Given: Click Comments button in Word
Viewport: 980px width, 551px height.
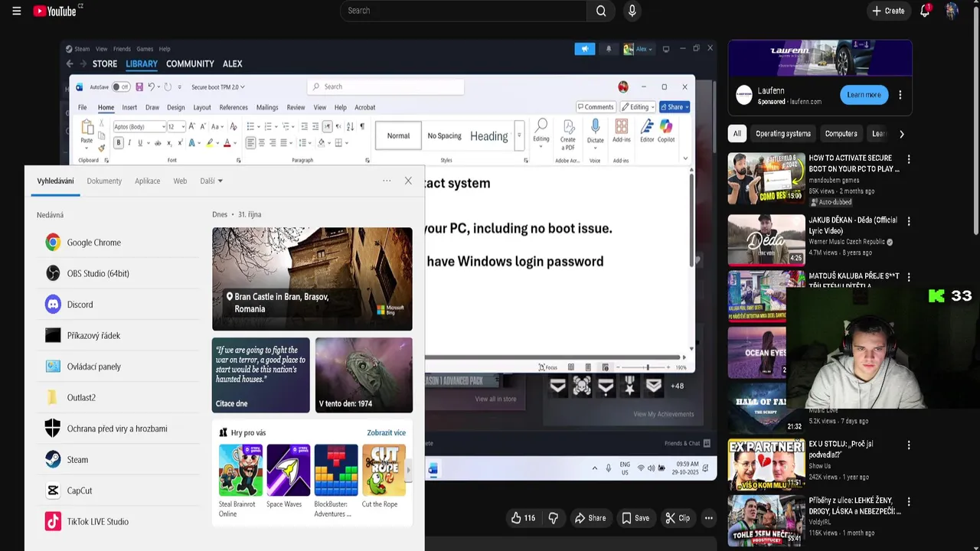Looking at the screenshot, I should [595, 107].
